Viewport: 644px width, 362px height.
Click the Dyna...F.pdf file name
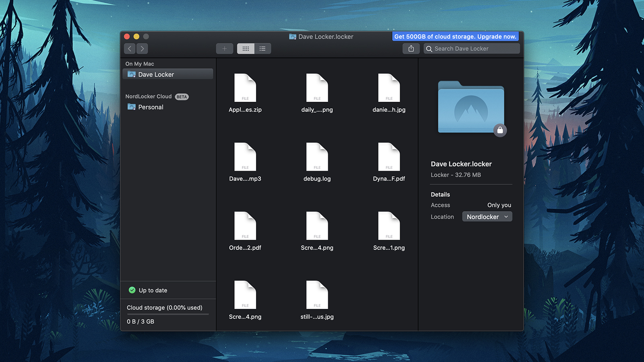pyautogui.click(x=389, y=179)
